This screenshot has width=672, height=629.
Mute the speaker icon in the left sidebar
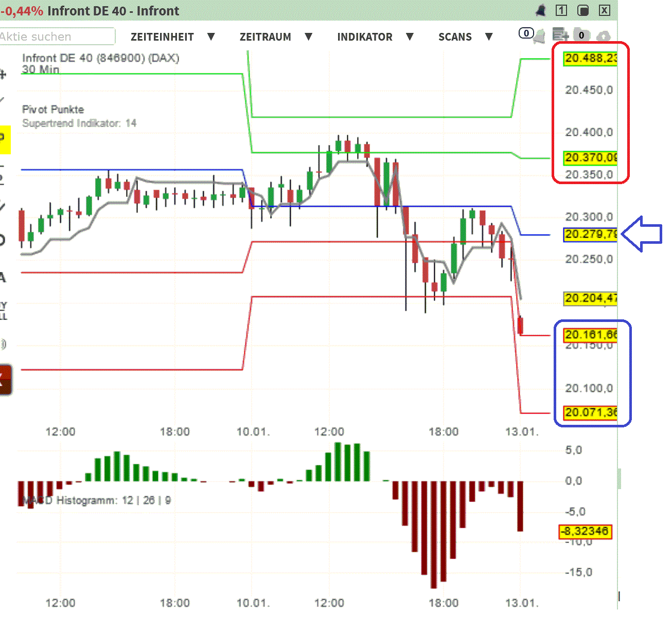pyautogui.click(x=3, y=345)
